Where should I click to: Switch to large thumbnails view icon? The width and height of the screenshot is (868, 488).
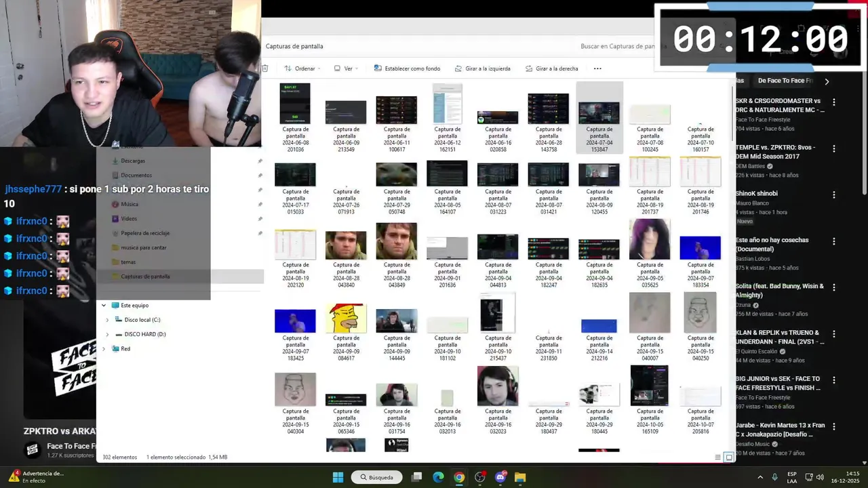[x=729, y=457]
